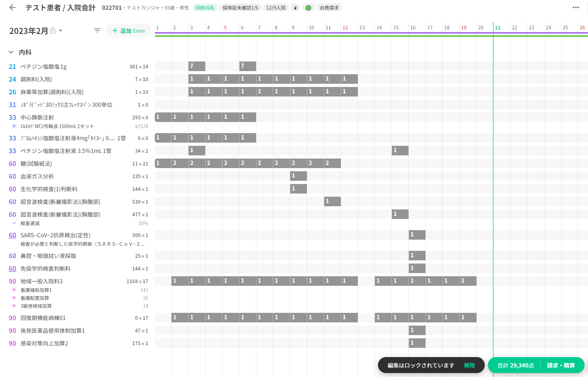The height and width of the screenshot is (377, 588).
Task: Click the back arrow icon
Action: [x=12, y=8]
